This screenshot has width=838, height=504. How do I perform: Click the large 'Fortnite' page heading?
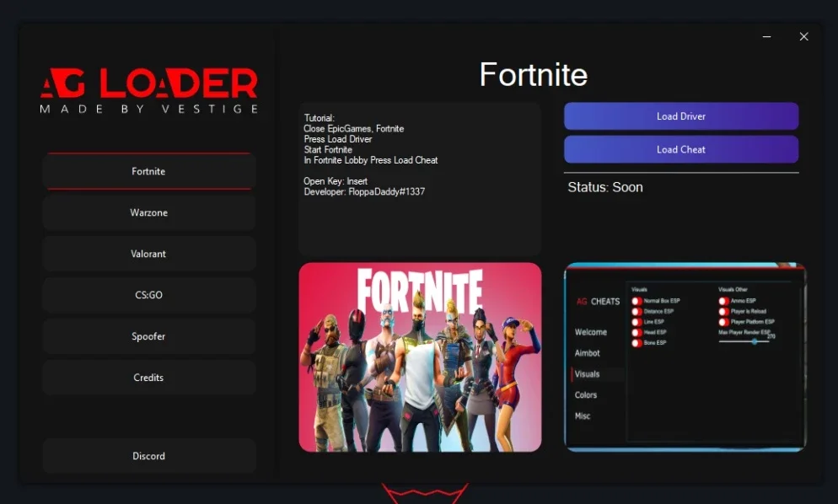[x=534, y=74]
